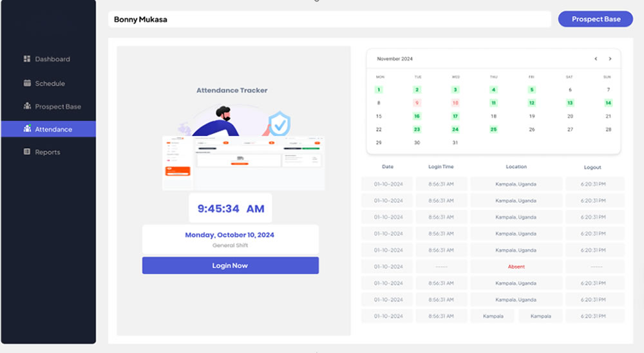Open the Schedule menu item
Image resolution: width=644 pixels, height=353 pixels.
pos(50,83)
